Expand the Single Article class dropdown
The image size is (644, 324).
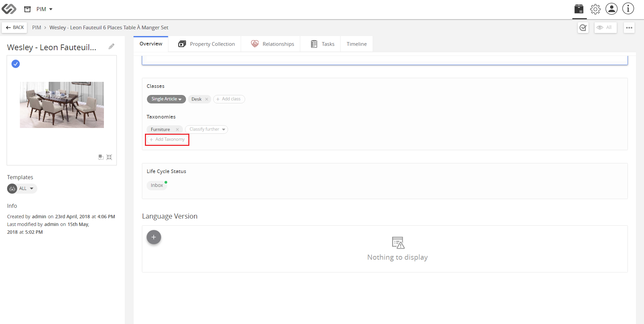tap(166, 99)
